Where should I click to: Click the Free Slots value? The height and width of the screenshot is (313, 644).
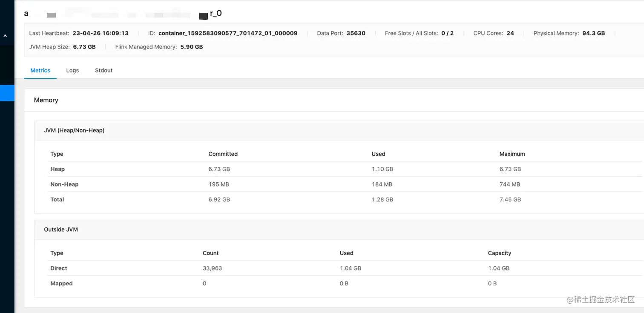coord(447,33)
